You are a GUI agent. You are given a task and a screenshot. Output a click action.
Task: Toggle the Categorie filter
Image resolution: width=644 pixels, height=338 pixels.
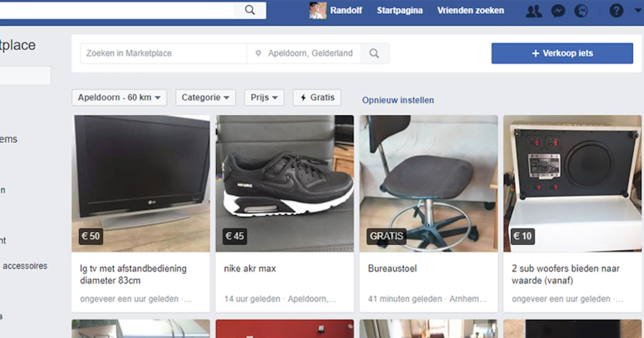click(205, 97)
